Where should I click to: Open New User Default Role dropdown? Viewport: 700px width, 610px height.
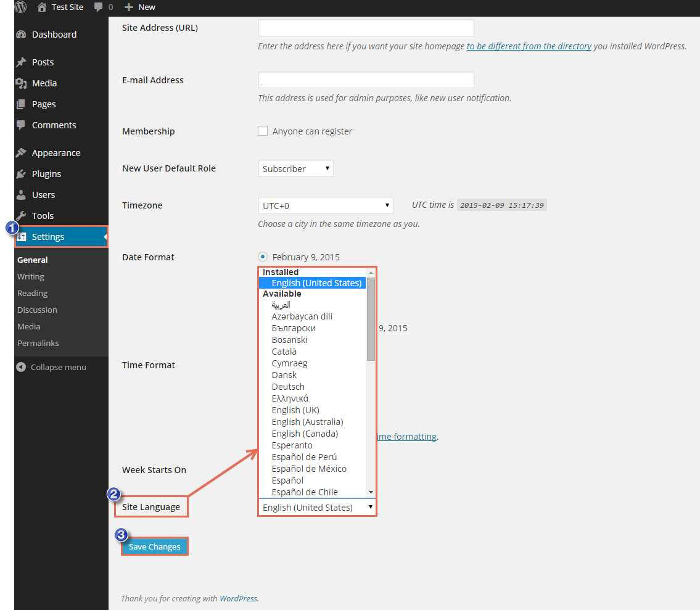point(295,168)
